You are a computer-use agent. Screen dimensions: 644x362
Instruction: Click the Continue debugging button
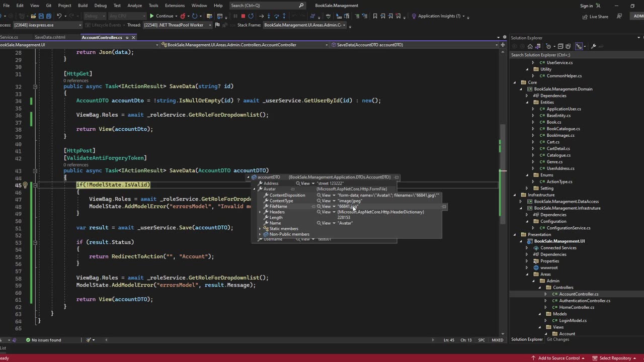click(x=162, y=16)
